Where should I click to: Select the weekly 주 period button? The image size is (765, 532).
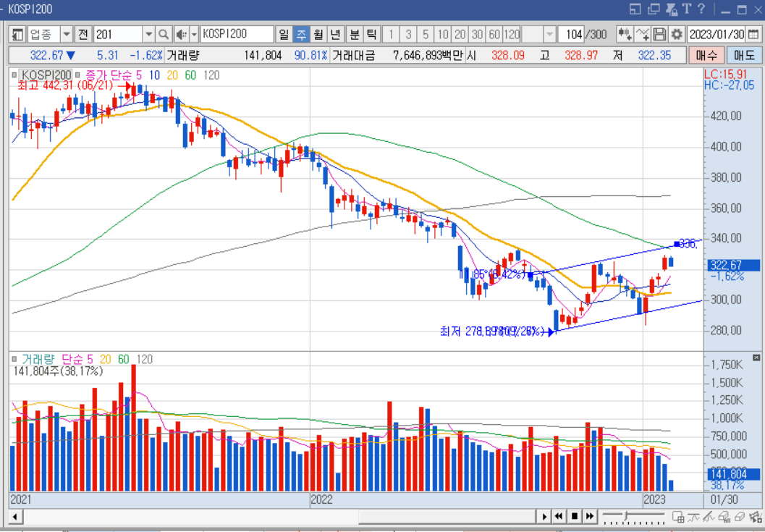(301, 34)
